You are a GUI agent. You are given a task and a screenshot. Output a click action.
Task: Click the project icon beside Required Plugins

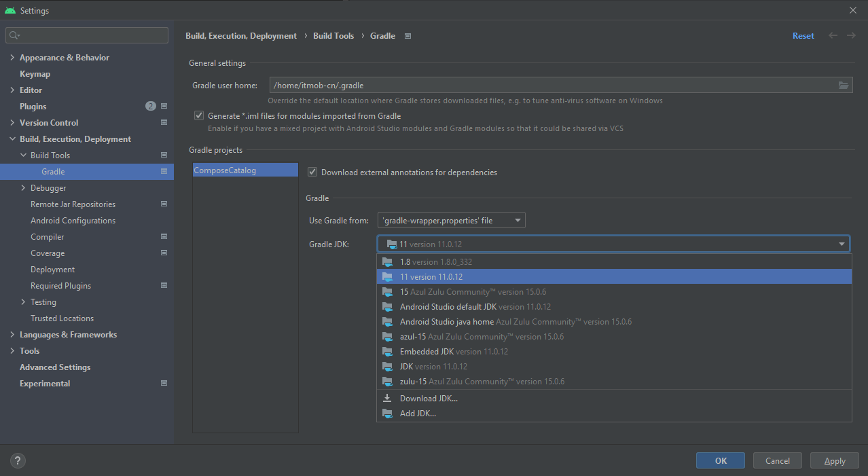click(164, 286)
